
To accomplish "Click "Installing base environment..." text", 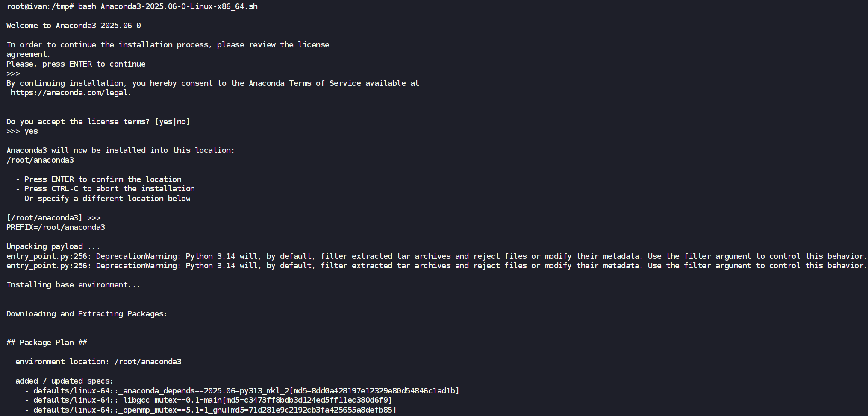I will click(73, 285).
